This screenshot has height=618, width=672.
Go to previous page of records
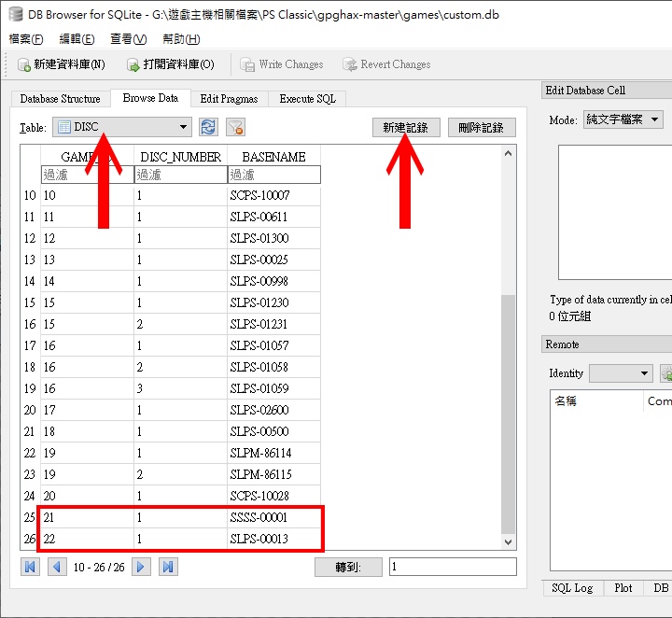[x=57, y=567]
